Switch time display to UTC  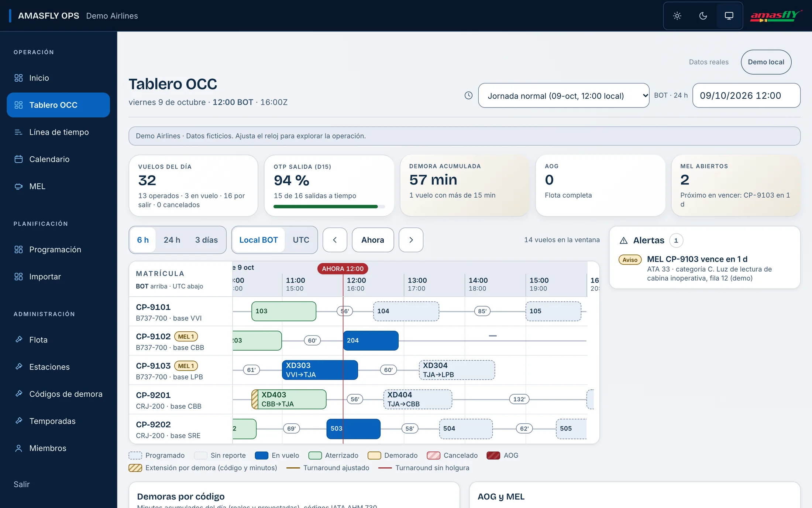click(x=301, y=240)
